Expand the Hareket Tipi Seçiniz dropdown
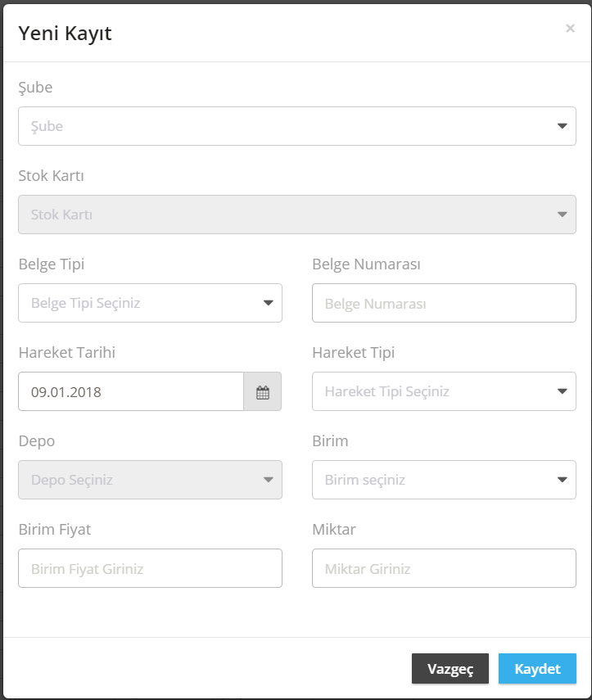 point(444,391)
